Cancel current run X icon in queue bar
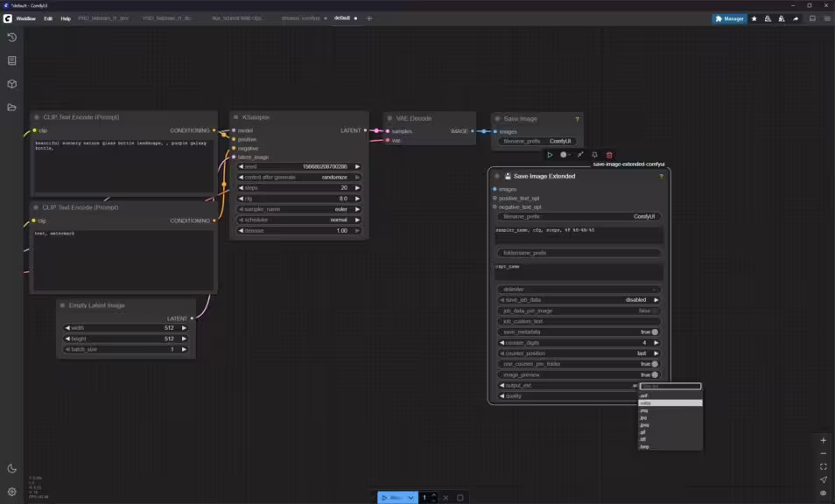This screenshot has width=835, height=504. pyautogui.click(x=446, y=498)
